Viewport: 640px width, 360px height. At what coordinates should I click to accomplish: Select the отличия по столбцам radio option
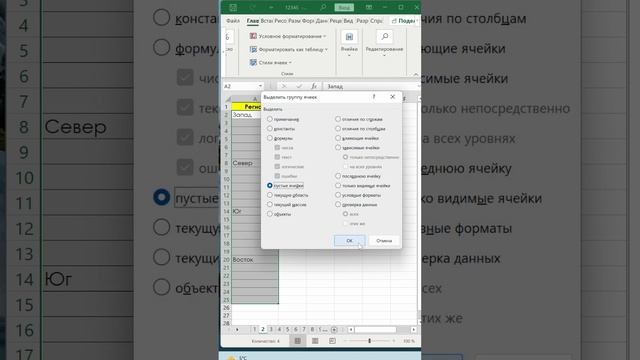coord(338,129)
